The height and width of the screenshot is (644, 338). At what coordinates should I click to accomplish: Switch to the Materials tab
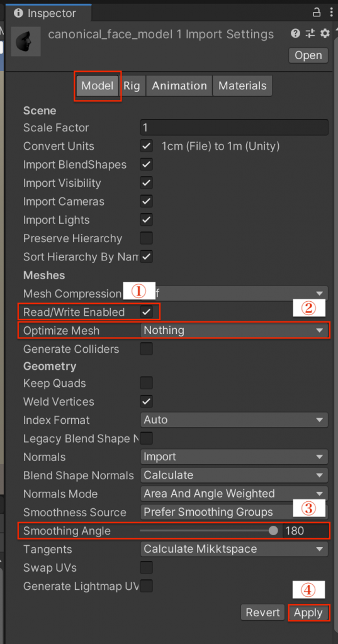(x=242, y=86)
